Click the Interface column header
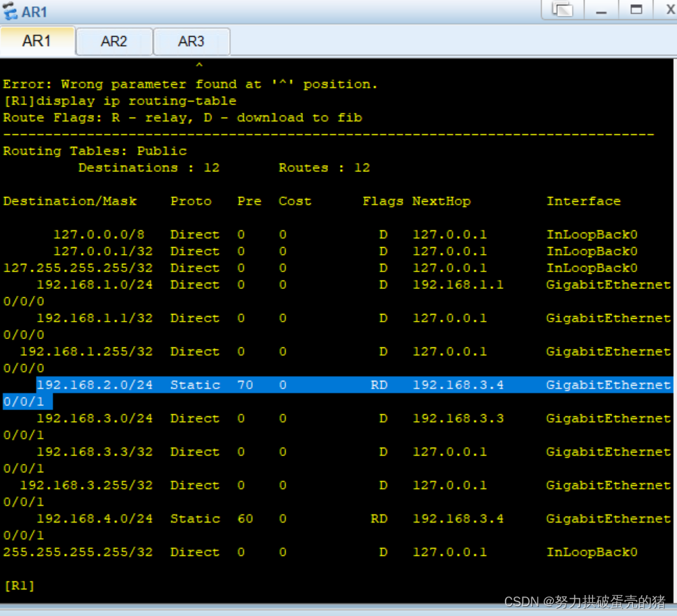Viewport: 677px width, 616px height. 584,201
